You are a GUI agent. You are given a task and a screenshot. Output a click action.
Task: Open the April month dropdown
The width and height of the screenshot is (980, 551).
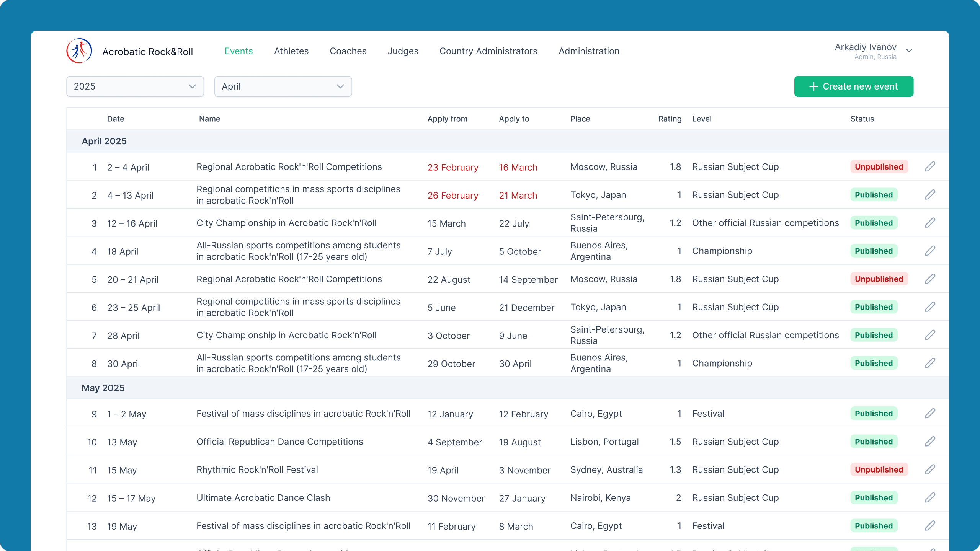[x=283, y=86]
